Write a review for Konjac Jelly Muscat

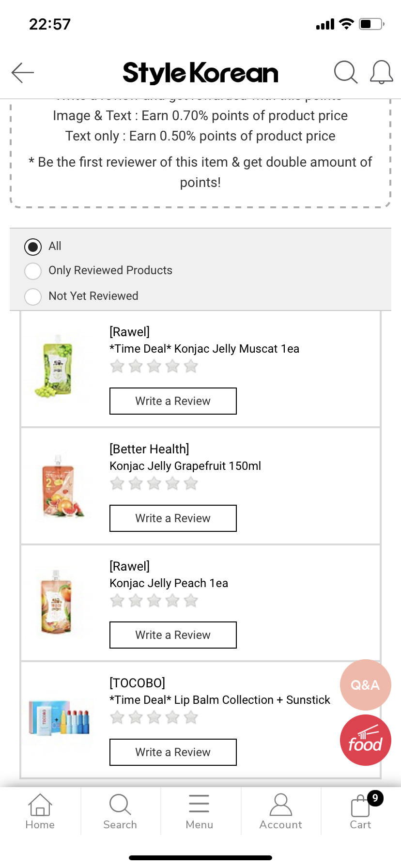[x=173, y=401]
